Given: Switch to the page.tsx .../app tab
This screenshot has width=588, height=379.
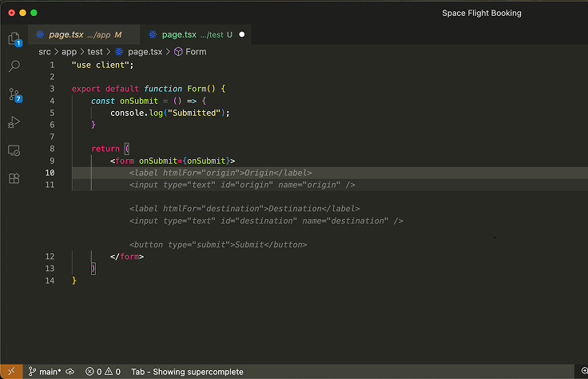Looking at the screenshot, I should [79, 34].
